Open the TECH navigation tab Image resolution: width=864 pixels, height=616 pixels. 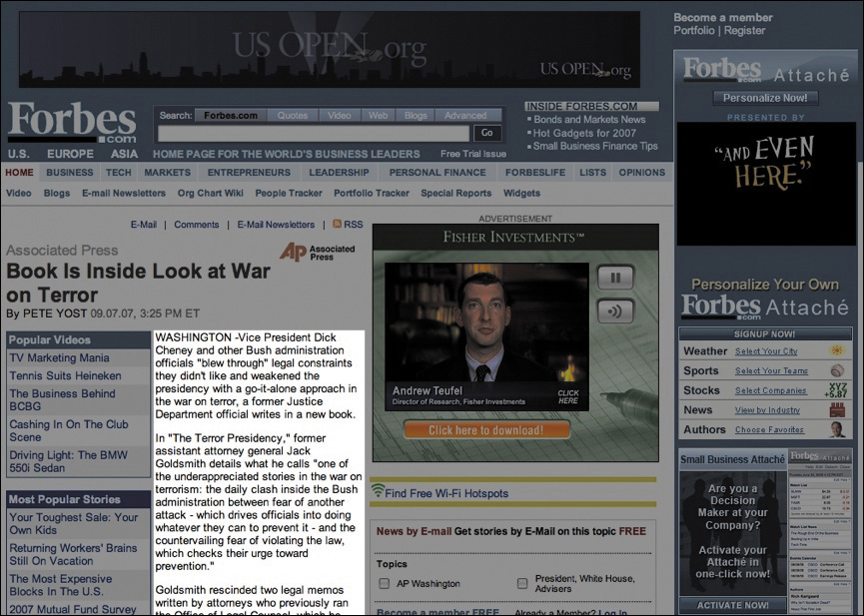click(119, 173)
